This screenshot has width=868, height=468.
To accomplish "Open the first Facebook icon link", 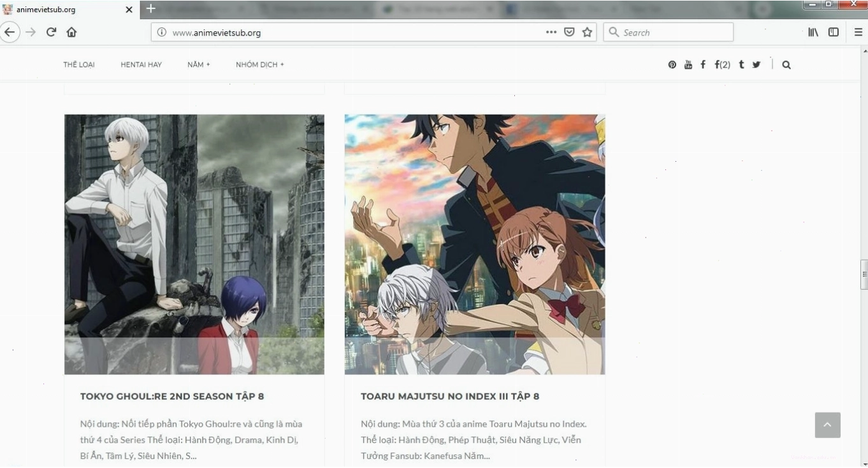I will tap(703, 64).
